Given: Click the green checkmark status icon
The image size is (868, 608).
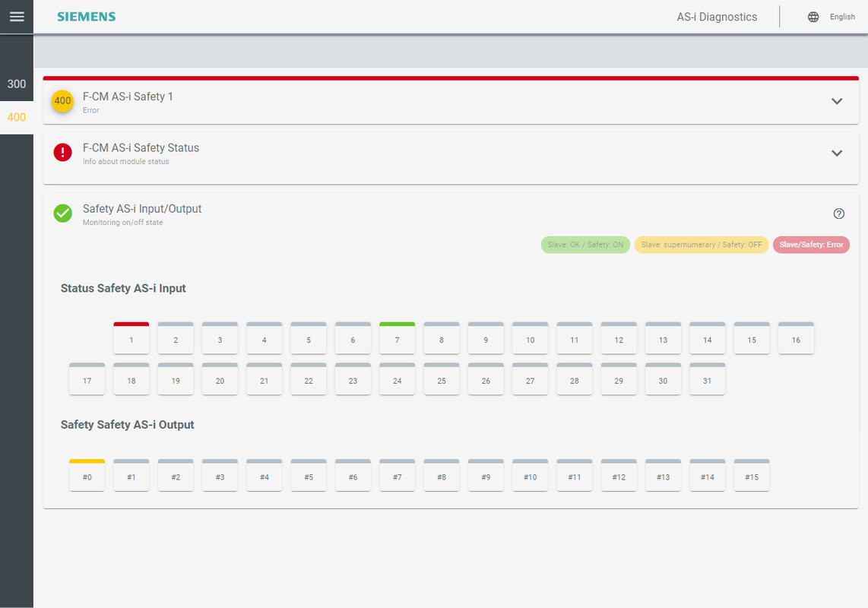Looking at the screenshot, I should [62, 214].
